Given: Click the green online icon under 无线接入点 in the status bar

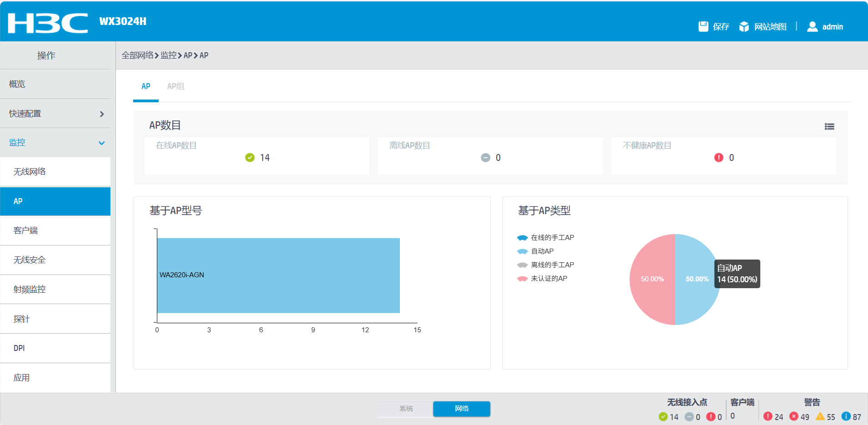Looking at the screenshot, I should pos(663,417).
